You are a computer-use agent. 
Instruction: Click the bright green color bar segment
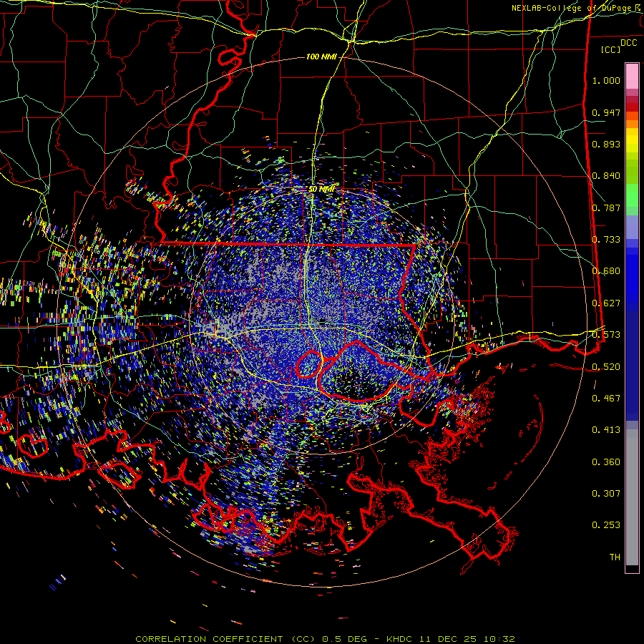[x=632, y=195]
